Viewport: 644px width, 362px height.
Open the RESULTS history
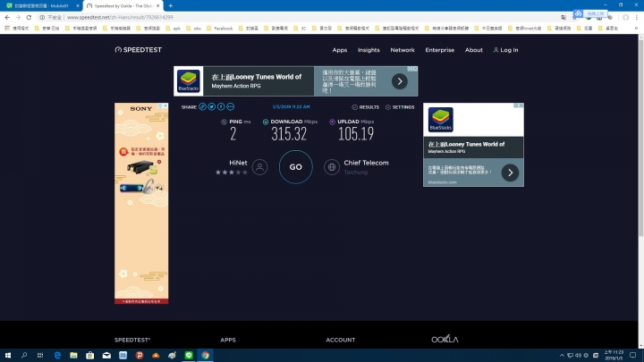(366, 107)
